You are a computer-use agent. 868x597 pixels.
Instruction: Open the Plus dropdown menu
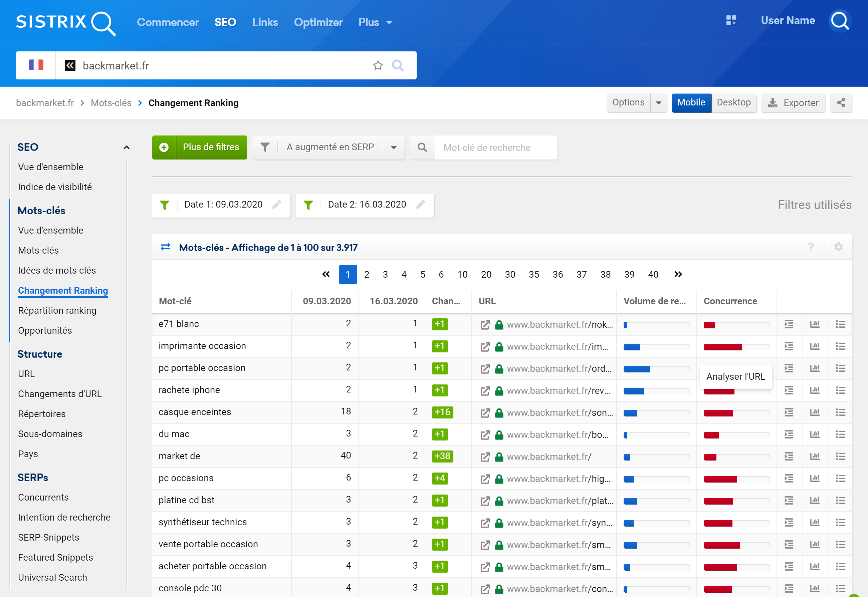tap(375, 22)
